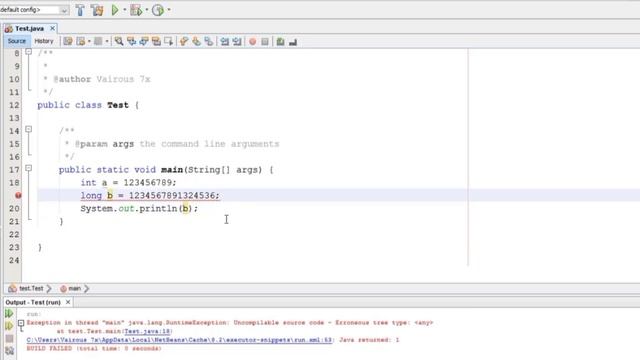Click the Comment code icon
This screenshot has height=360, width=640.
coord(280,41)
